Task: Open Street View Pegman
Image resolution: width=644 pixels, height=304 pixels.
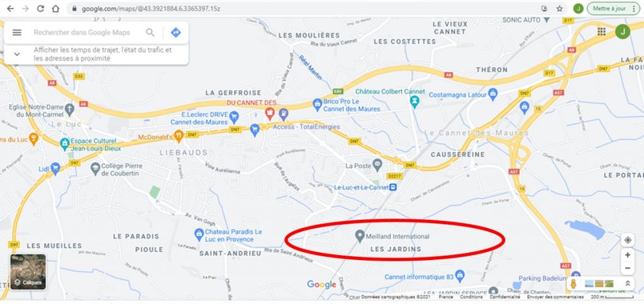Action: (x=574, y=283)
